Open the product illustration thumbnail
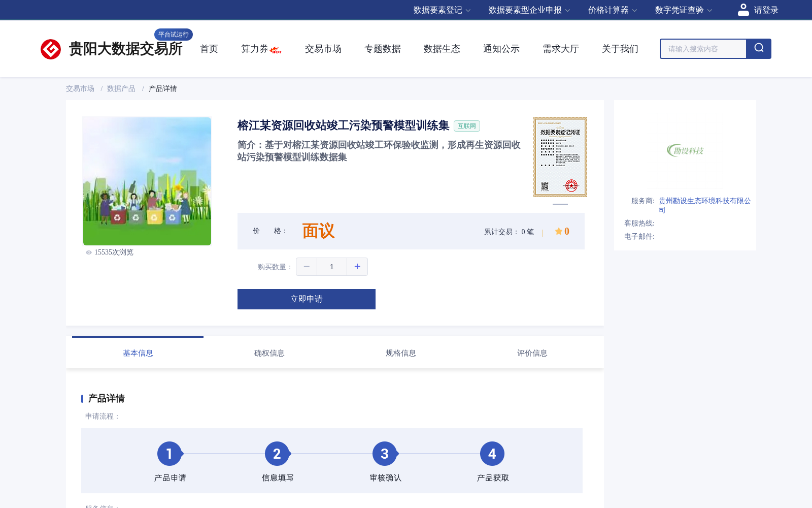 pos(147,181)
